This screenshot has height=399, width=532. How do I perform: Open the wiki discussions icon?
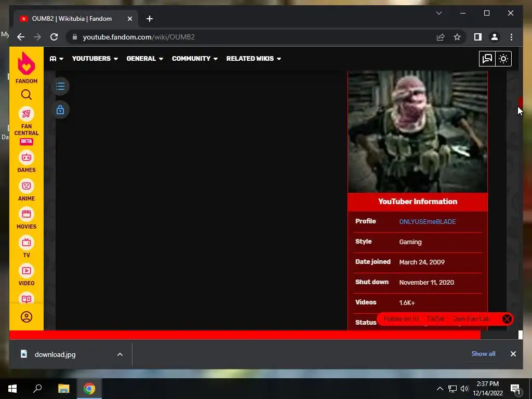[x=487, y=59]
